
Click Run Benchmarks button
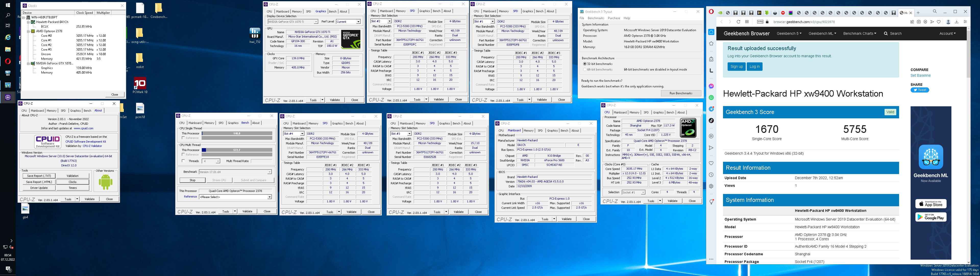[x=681, y=93]
